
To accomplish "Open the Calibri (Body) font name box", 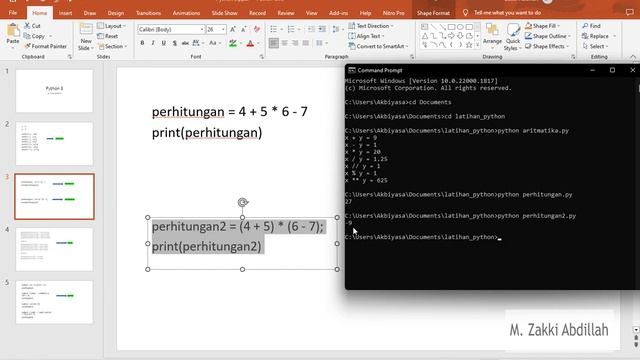I will pos(171,29).
